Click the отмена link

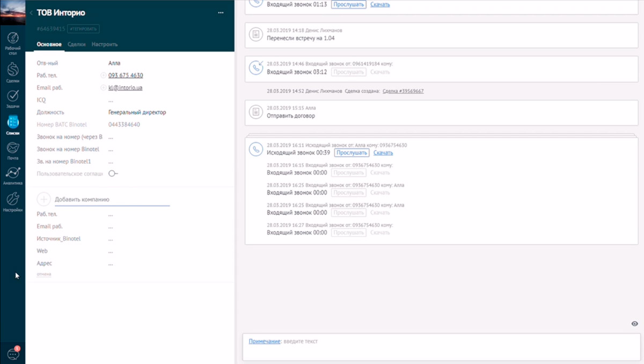click(x=44, y=274)
